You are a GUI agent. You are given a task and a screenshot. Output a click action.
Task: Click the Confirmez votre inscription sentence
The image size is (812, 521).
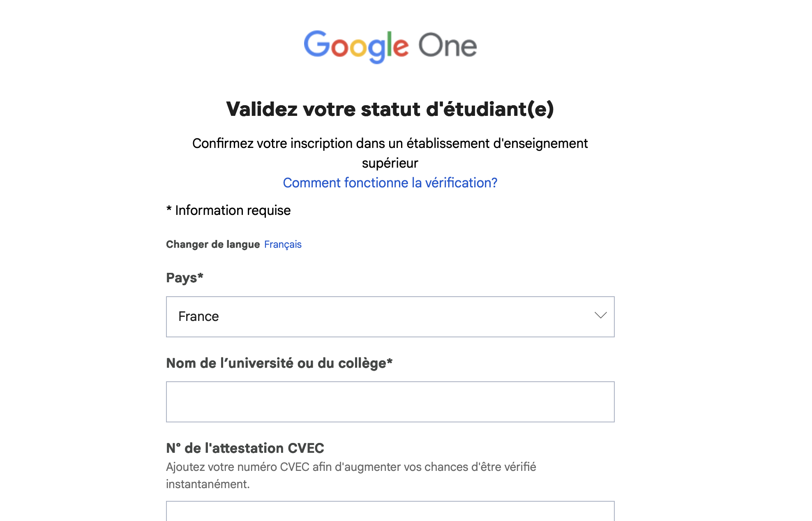[x=390, y=143]
